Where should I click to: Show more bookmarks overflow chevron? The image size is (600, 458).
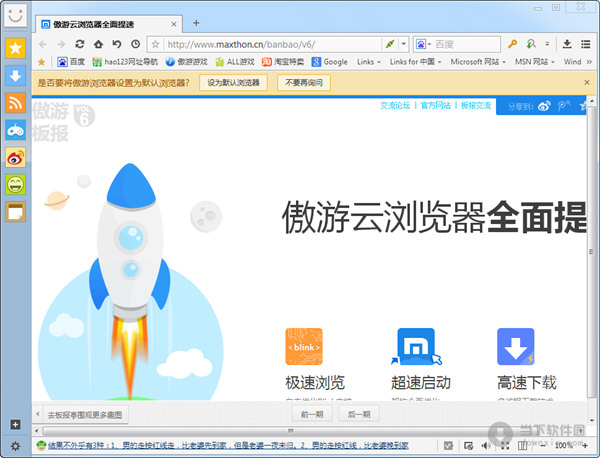(589, 62)
